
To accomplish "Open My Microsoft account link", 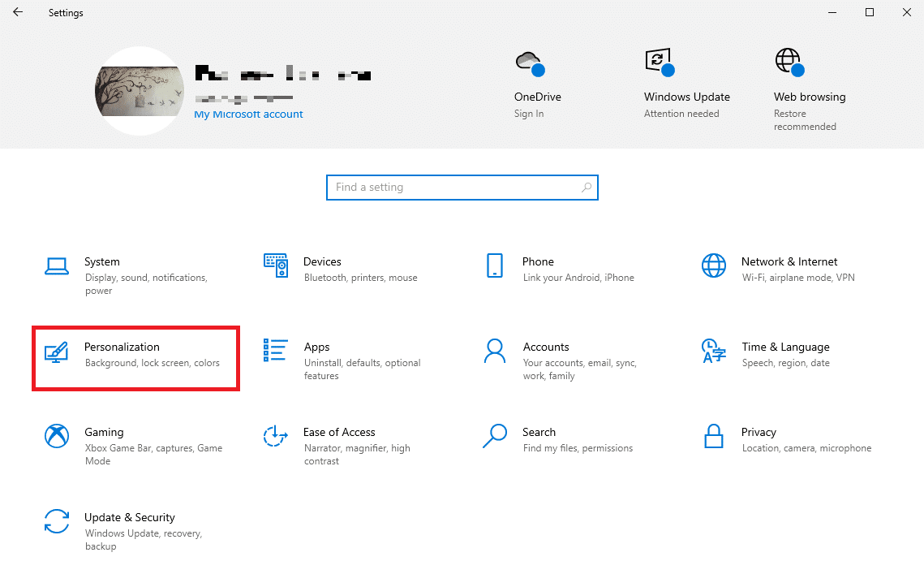I will point(248,114).
